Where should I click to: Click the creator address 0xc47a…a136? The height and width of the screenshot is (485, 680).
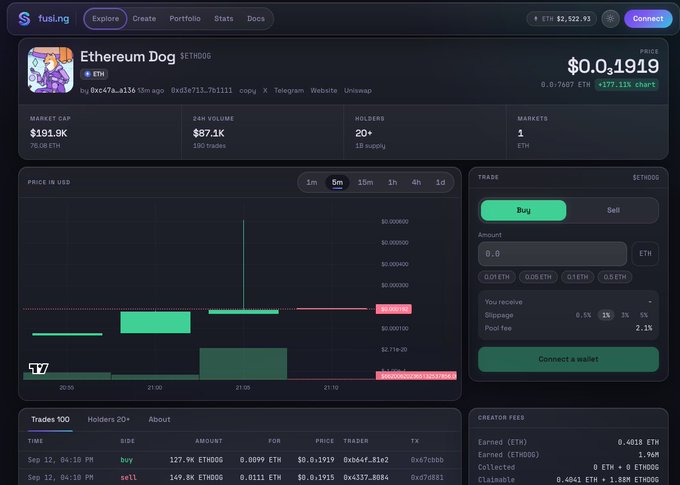coord(113,90)
